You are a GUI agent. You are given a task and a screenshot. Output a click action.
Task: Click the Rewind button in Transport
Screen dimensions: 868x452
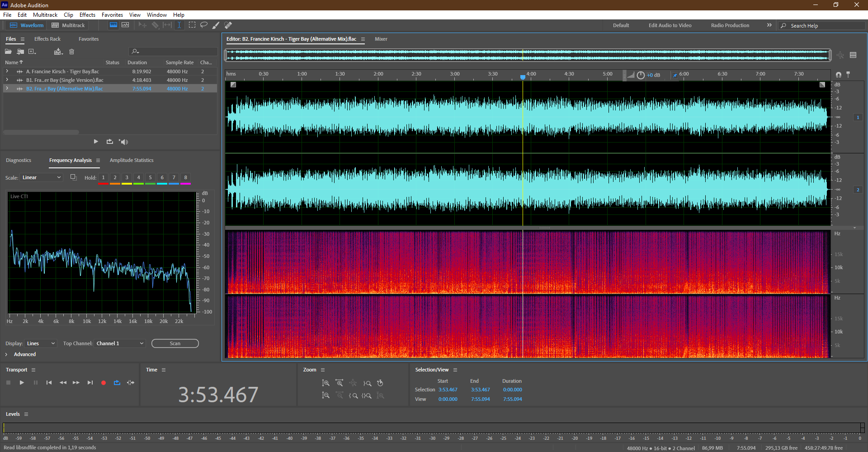click(x=63, y=383)
